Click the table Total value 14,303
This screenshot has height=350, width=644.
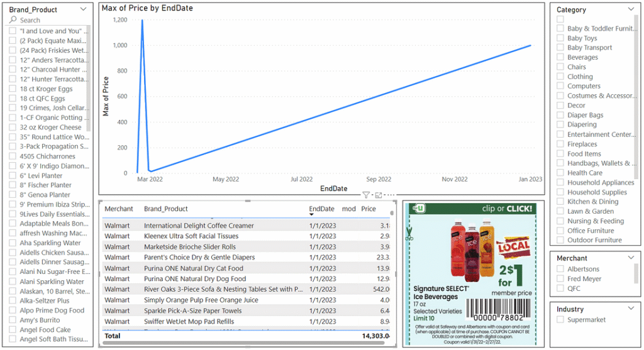coord(376,336)
